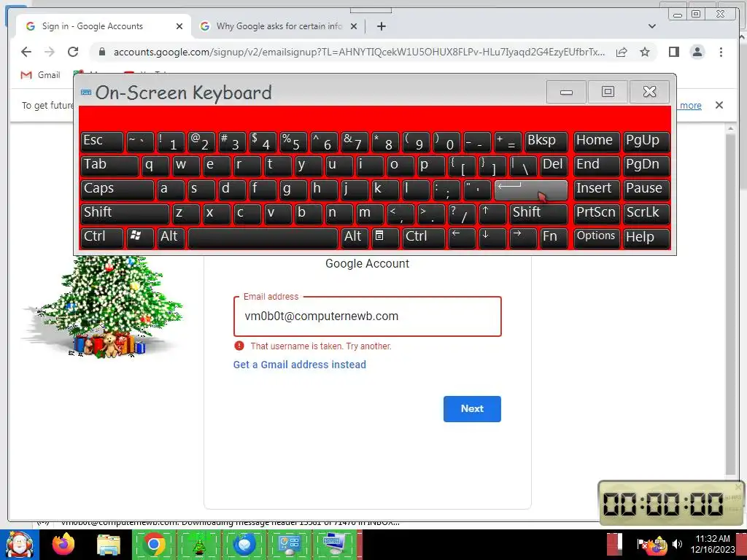The image size is (747, 560).
Task: Toggle the Caps key on On-Screen Keyboard
Action: (x=117, y=189)
